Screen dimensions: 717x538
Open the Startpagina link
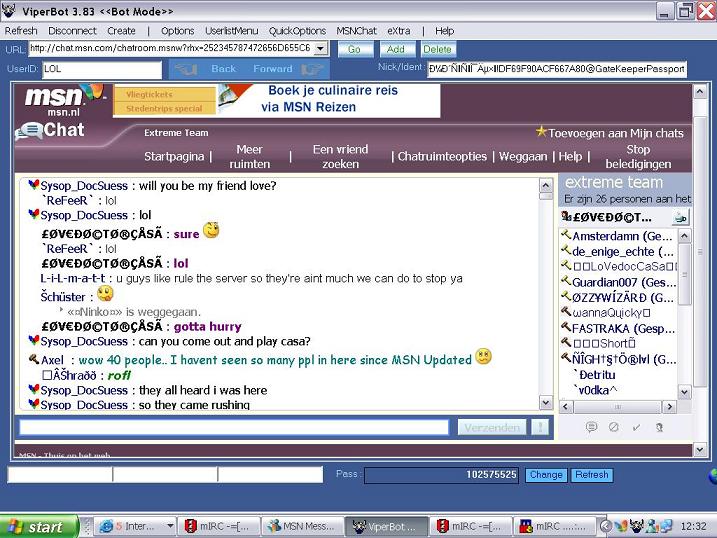click(174, 157)
